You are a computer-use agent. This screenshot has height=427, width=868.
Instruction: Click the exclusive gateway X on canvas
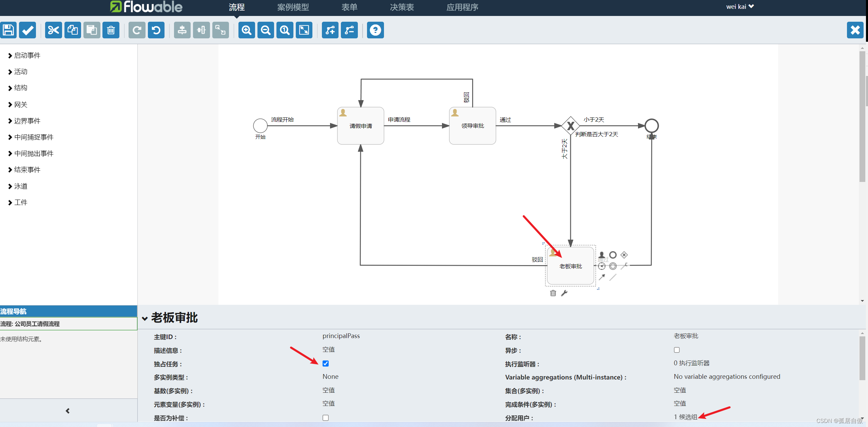click(571, 126)
